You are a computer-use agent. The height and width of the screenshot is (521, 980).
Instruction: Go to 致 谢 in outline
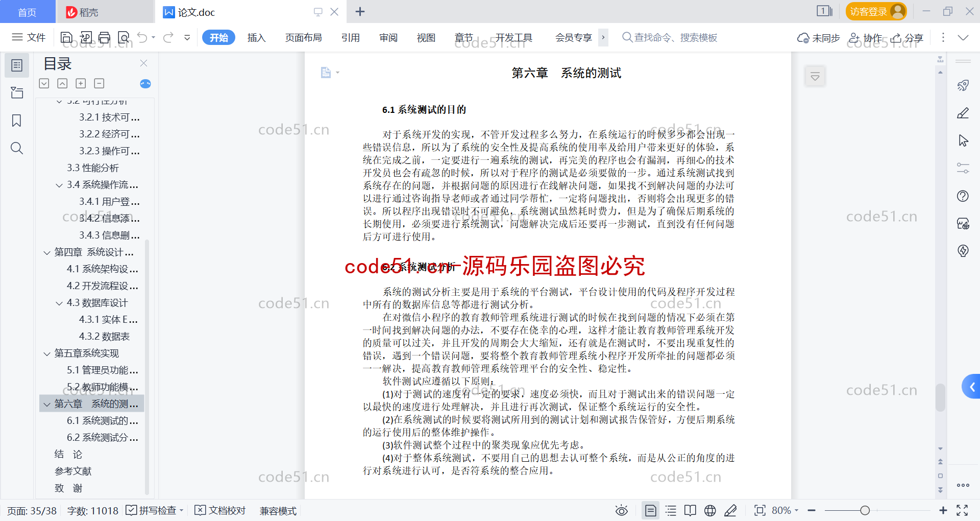[68, 488]
